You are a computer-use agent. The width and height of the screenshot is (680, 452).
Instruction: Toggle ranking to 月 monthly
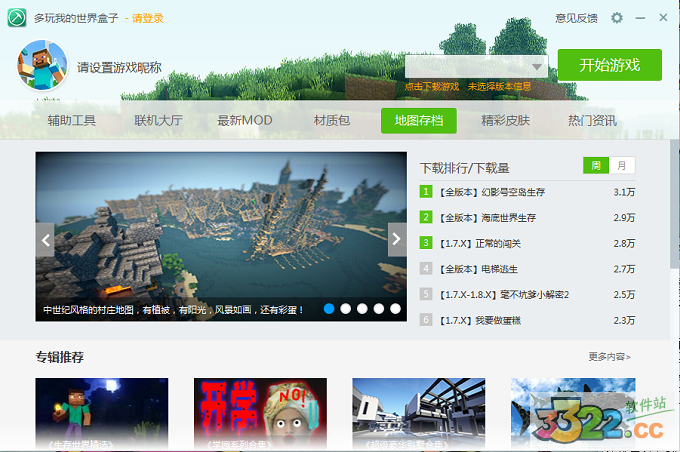pos(622,165)
